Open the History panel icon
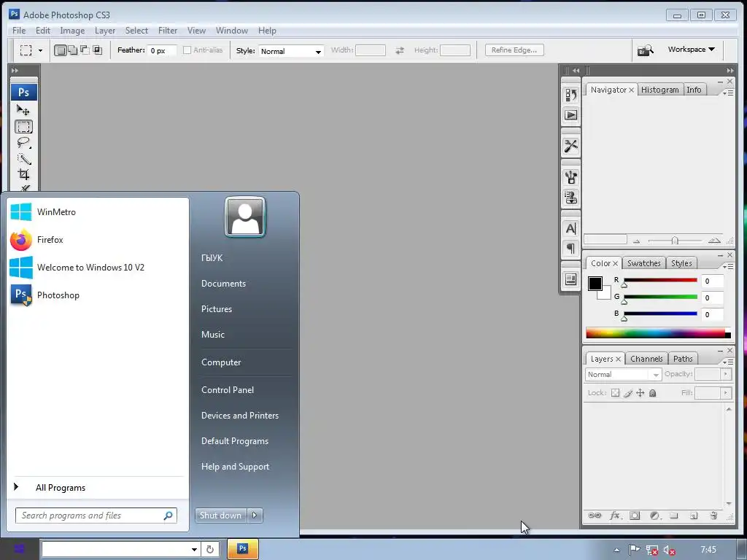Viewport: 747px width, 560px height. pos(570,95)
